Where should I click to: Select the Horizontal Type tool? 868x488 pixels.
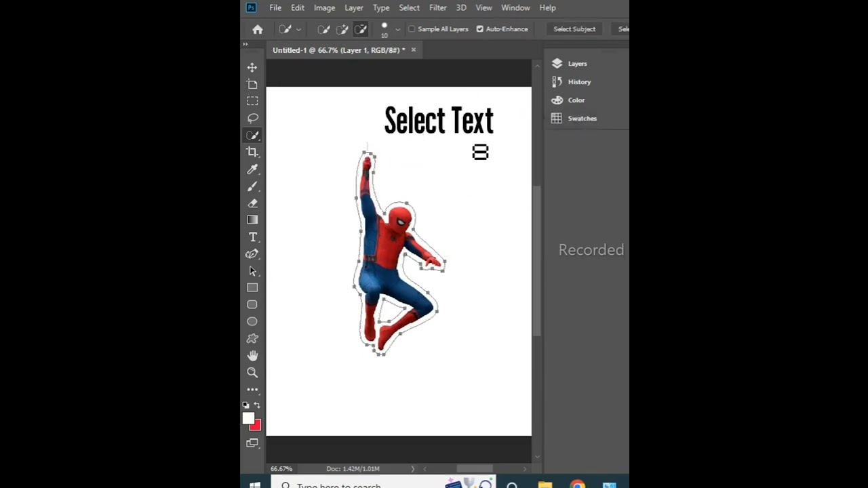coord(252,237)
